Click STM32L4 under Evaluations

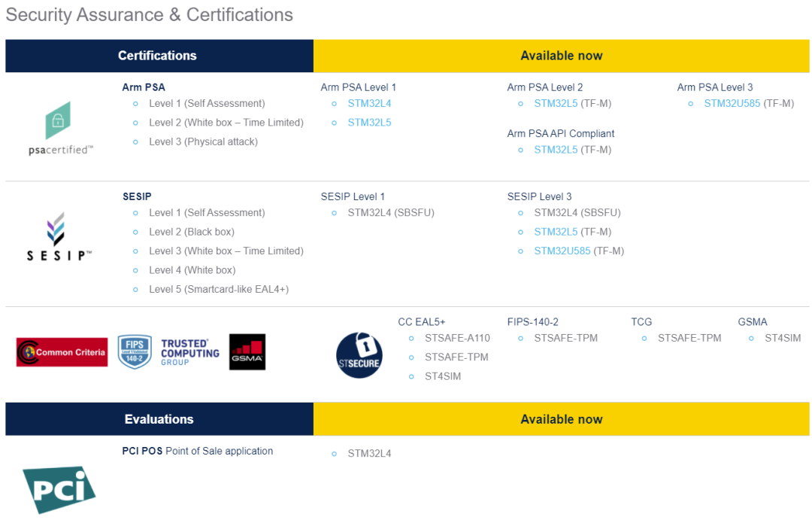tap(369, 454)
